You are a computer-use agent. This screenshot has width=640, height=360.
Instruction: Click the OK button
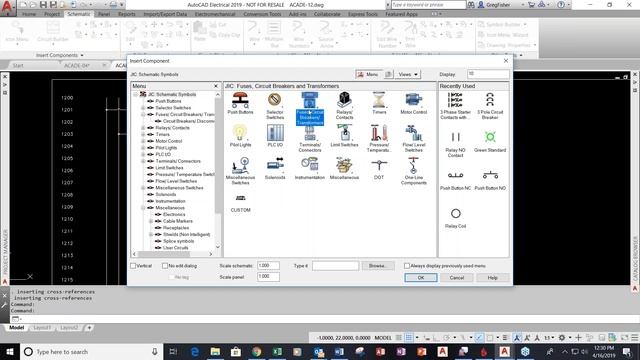[421, 278]
